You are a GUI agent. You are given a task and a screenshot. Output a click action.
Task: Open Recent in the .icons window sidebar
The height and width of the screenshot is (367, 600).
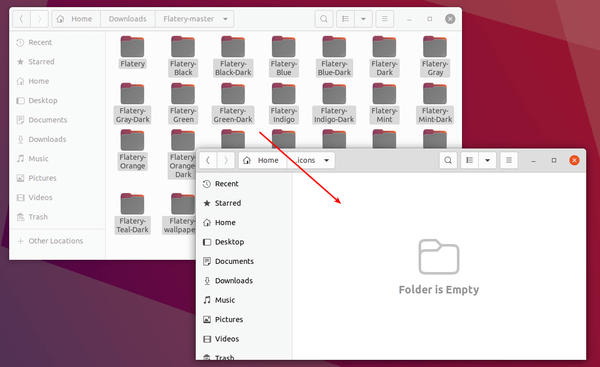[x=244, y=184]
